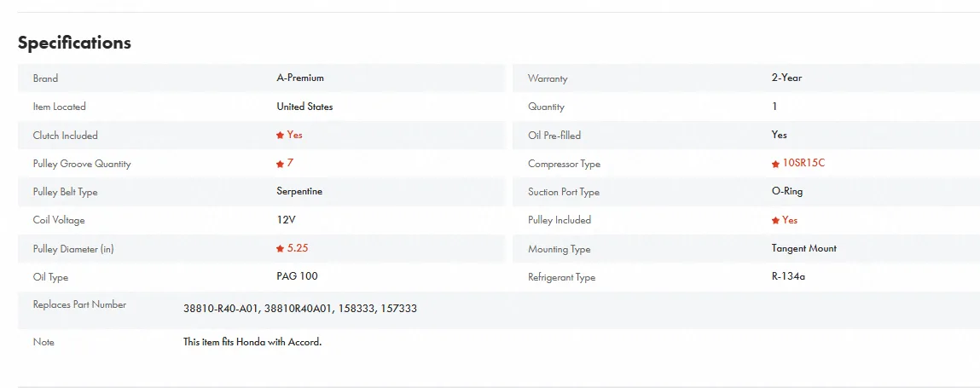Click the Specifications heading
Screen dimensions: 980x388
(74, 43)
